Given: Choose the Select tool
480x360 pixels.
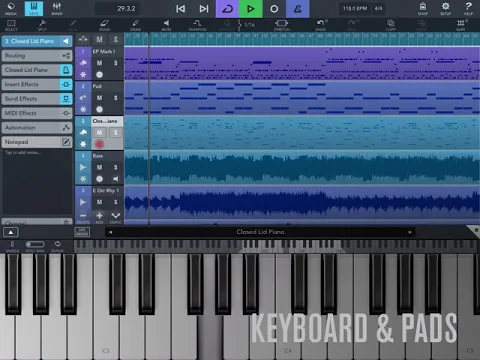Looking at the screenshot, I should 11,25.
